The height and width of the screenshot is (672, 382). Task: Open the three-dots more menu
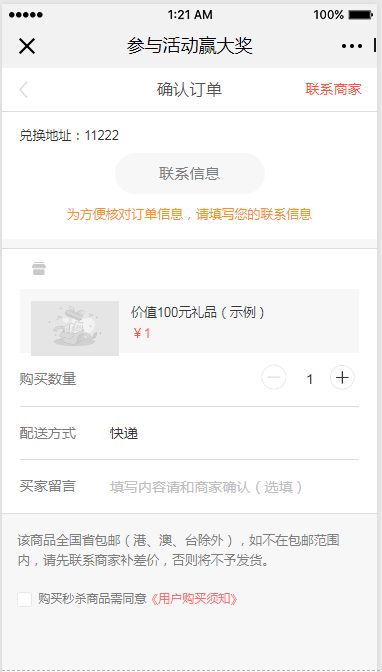pos(352,46)
